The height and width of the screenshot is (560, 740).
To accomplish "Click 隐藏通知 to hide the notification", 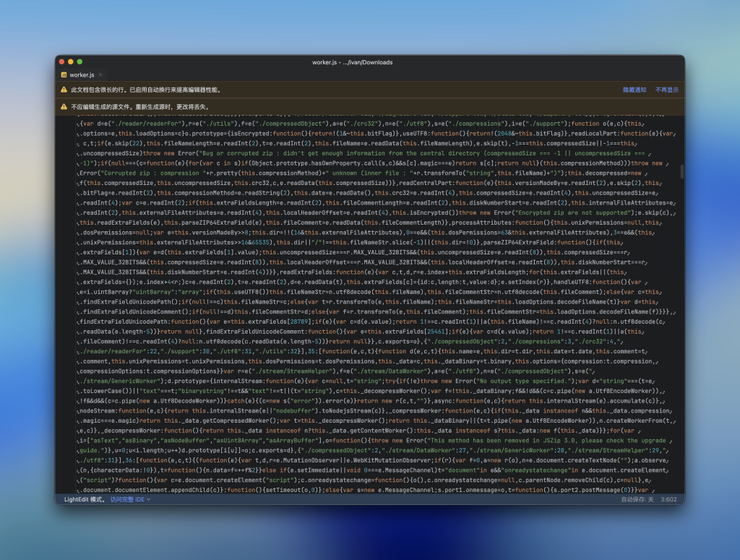I will 634,90.
